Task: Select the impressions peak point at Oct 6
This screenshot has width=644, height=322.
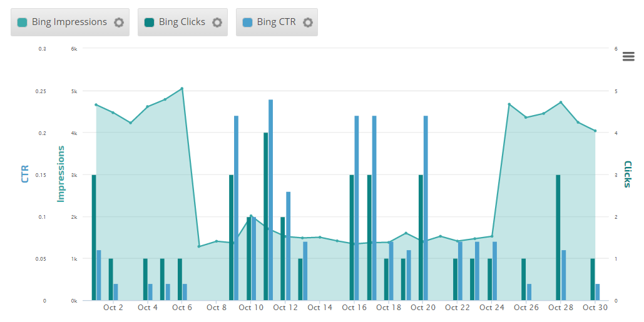Action: coord(182,88)
